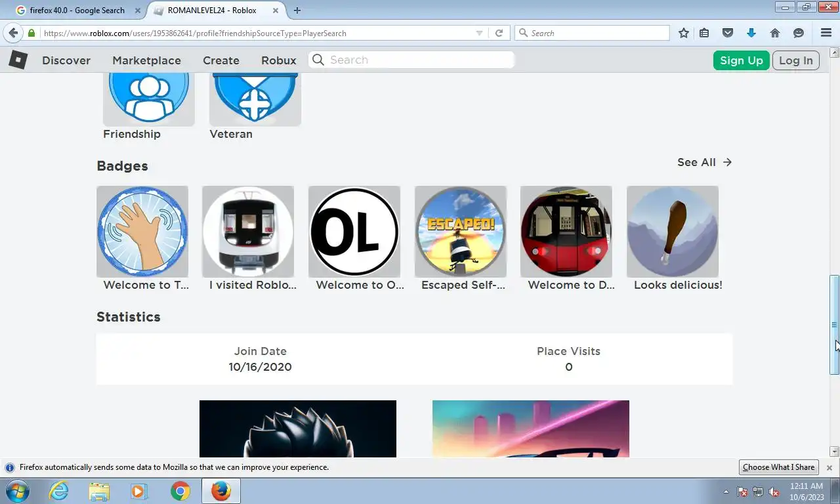Image resolution: width=840 pixels, height=504 pixels.
Task: Click the Log In button
Action: pos(796,60)
